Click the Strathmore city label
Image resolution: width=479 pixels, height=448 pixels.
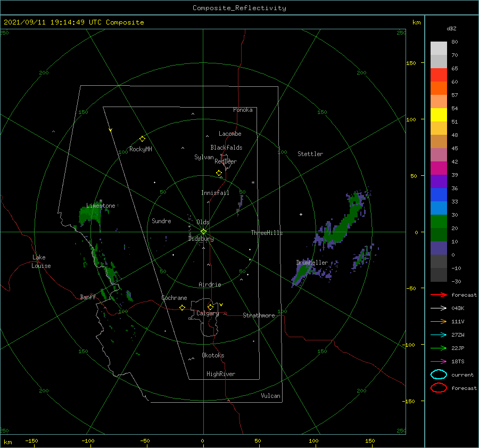coord(259,315)
